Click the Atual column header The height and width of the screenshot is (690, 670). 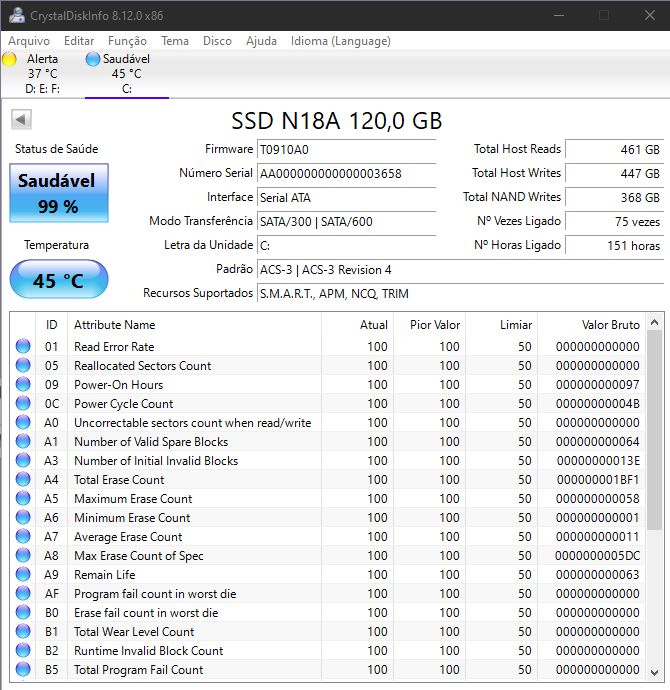point(358,325)
